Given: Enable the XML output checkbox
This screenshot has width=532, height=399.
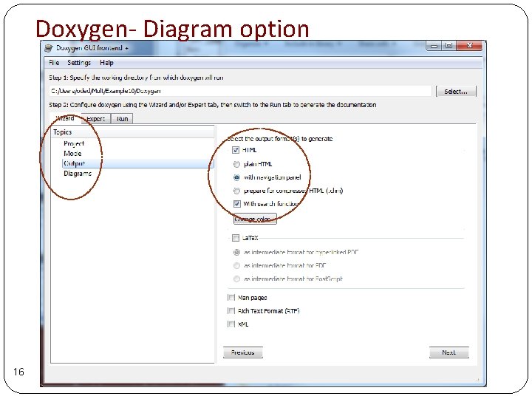Looking at the screenshot, I should [x=231, y=324].
